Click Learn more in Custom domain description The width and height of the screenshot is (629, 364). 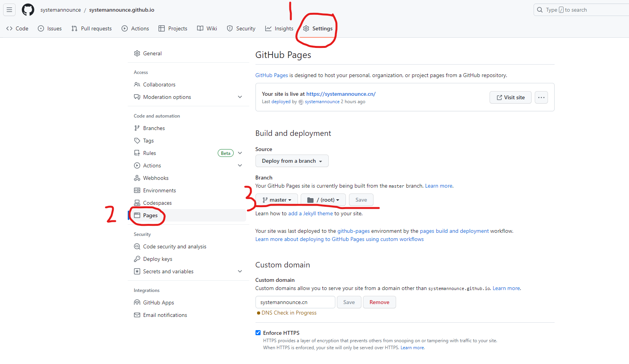[x=506, y=288]
